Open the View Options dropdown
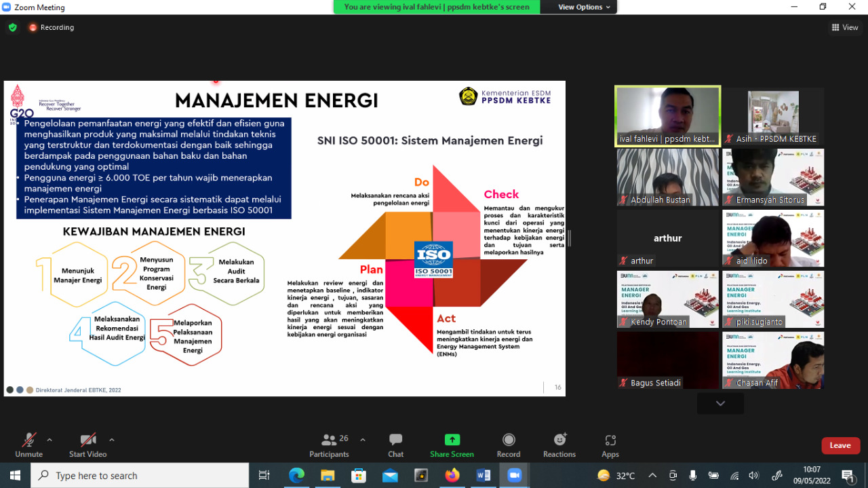868x488 pixels. [584, 7]
